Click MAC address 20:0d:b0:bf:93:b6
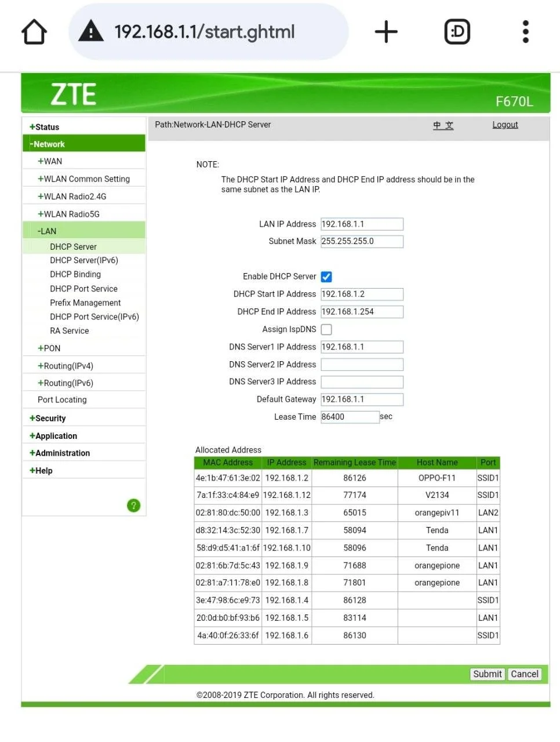 point(228,618)
